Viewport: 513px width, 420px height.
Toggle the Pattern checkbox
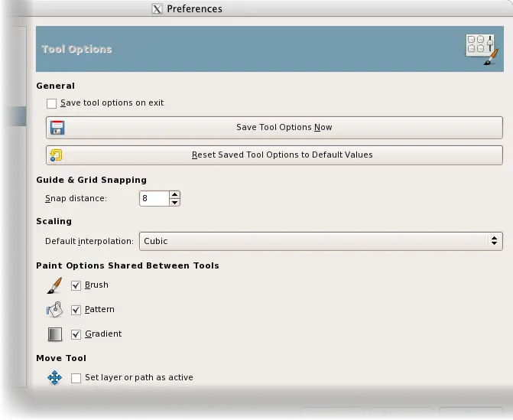coord(76,310)
